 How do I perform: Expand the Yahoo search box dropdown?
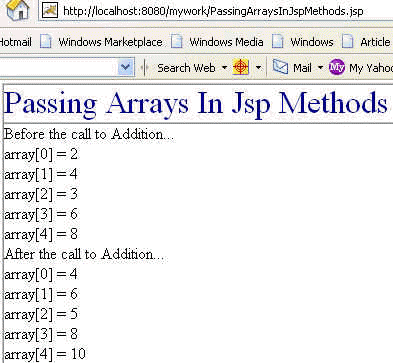[126, 68]
